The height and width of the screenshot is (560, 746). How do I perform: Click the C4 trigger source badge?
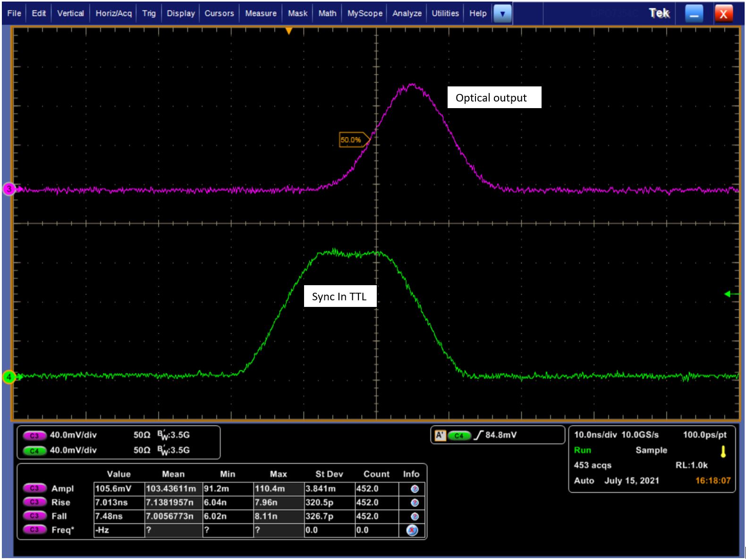click(x=459, y=435)
